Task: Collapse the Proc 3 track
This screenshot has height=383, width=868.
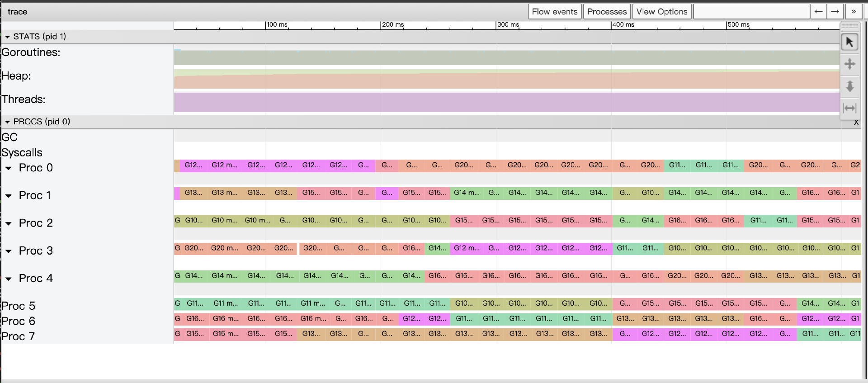Action: pos(9,251)
